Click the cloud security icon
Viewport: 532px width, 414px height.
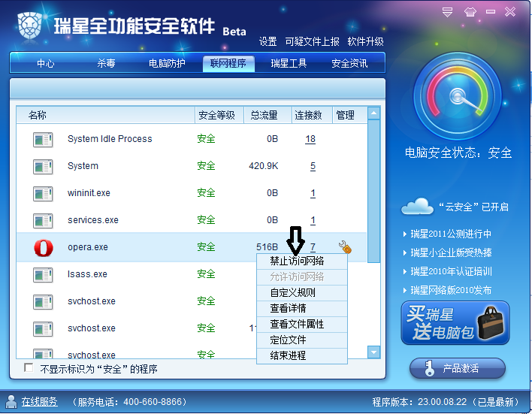tap(417, 207)
